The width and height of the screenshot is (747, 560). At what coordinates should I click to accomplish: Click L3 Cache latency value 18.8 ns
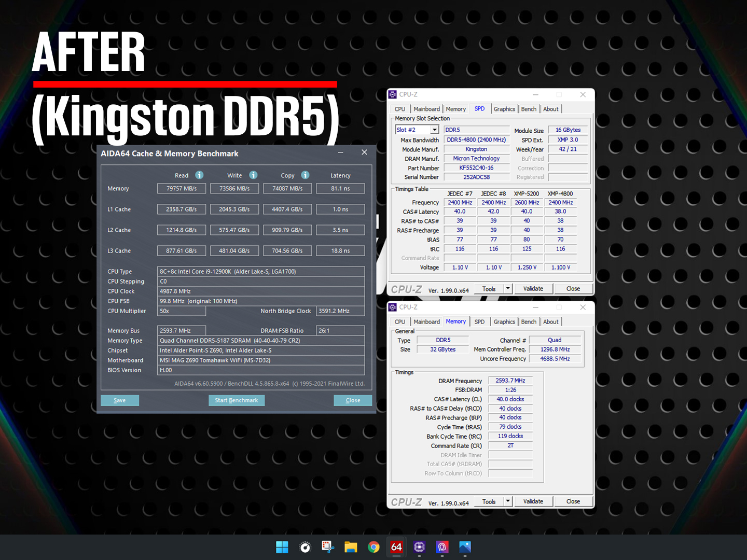coord(340,250)
